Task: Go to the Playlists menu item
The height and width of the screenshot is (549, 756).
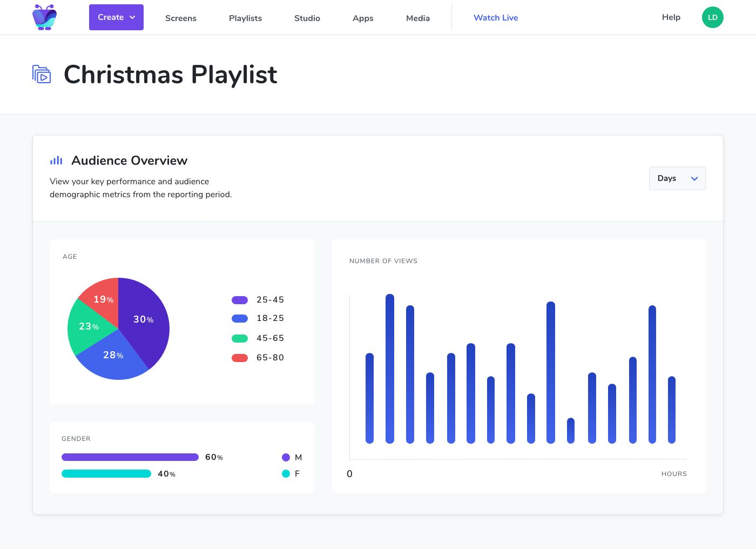Action: [x=245, y=18]
